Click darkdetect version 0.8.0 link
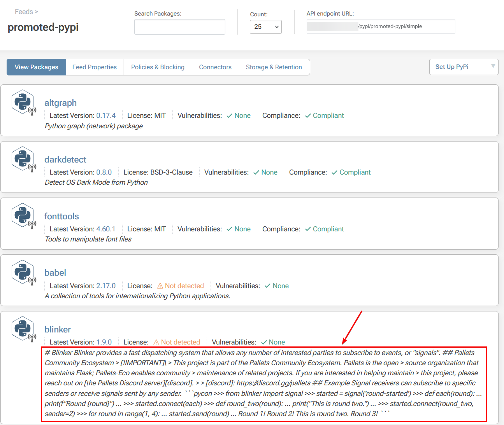504x425 pixels. tap(104, 172)
